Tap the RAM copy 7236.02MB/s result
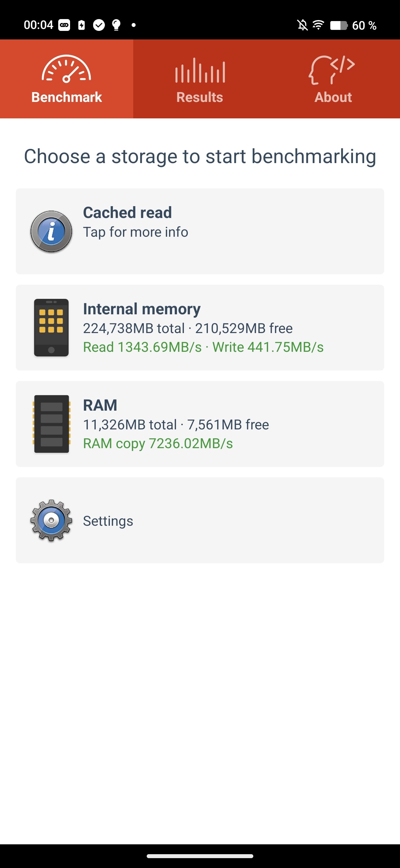 [x=158, y=444]
